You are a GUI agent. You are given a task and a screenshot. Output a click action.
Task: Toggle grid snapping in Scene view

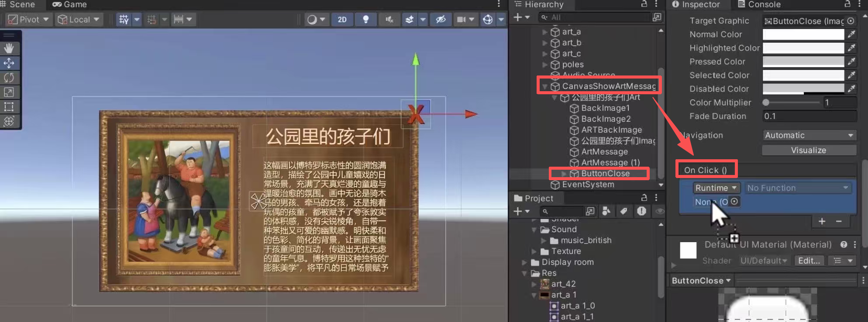click(x=152, y=20)
